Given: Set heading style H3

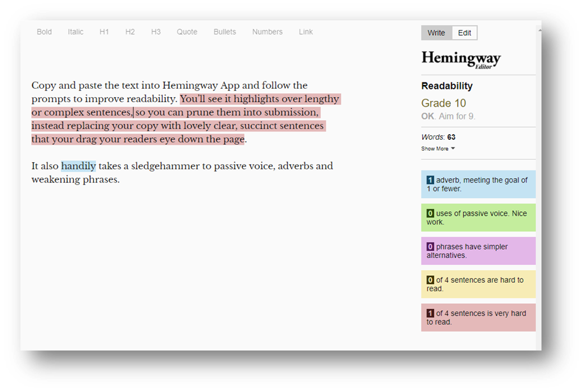Looking at the screenshot, I should [x=156, y=32].
